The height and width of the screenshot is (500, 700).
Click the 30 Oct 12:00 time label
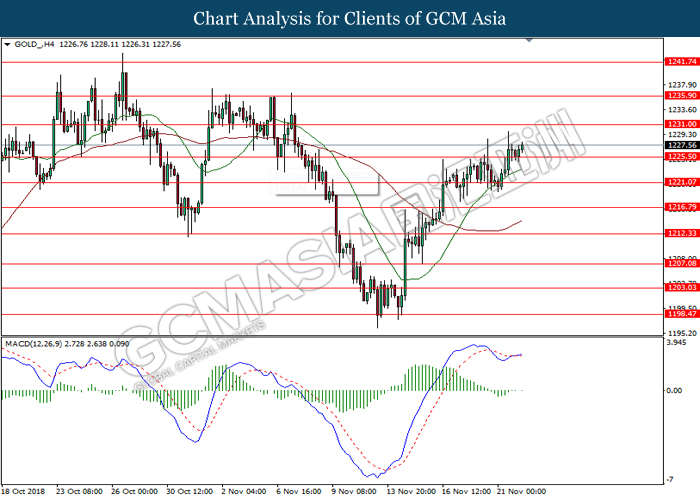pos(190,491)
